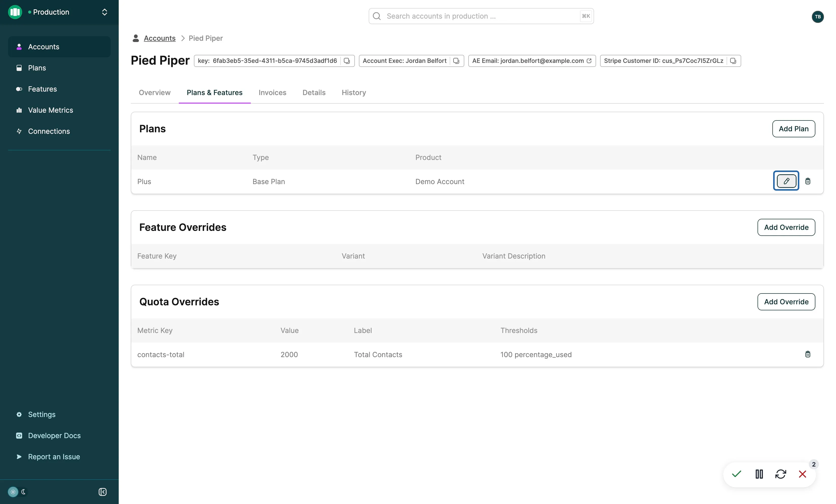This screenshot has width=836, height=504.
Task: Navigate to Value Metrics in the sidebar
Action: click(x=59, y=110)
